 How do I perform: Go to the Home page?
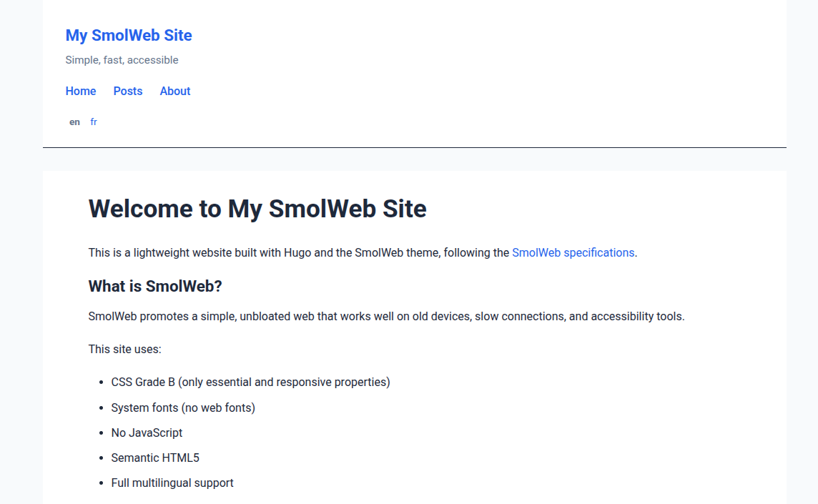click(x=81, y=91)
